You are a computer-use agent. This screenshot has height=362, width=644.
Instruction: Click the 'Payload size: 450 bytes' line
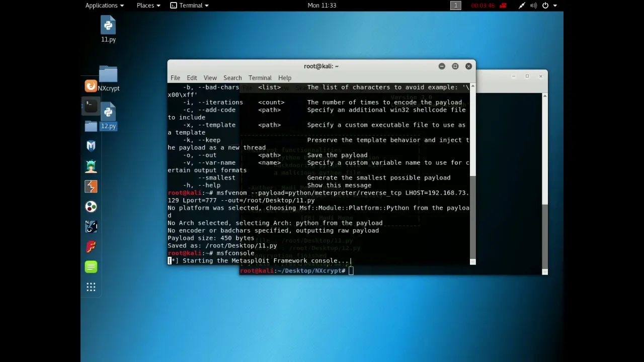(211, 238)
